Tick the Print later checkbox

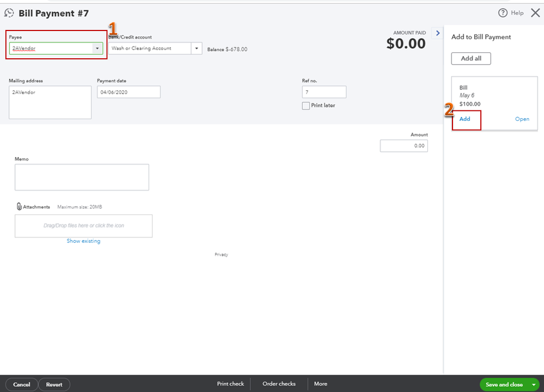305,106
